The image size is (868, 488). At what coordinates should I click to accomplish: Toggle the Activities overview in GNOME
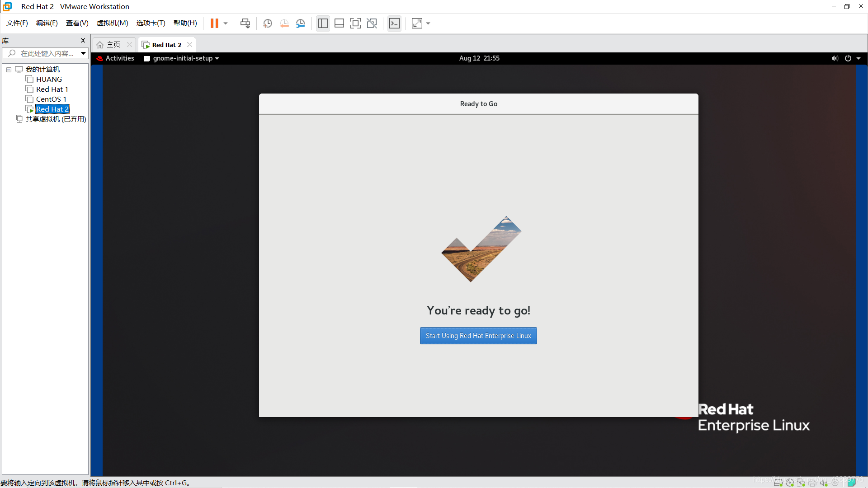pos(119,58)
